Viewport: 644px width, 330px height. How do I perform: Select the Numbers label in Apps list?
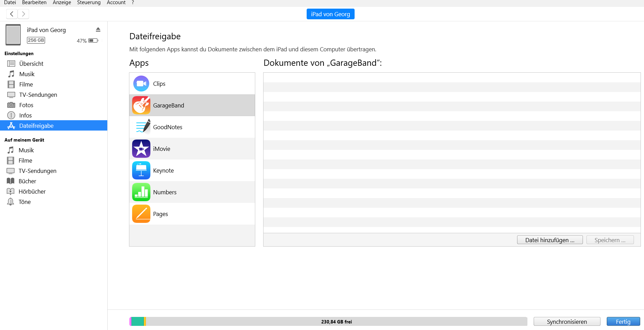(165, 192)
